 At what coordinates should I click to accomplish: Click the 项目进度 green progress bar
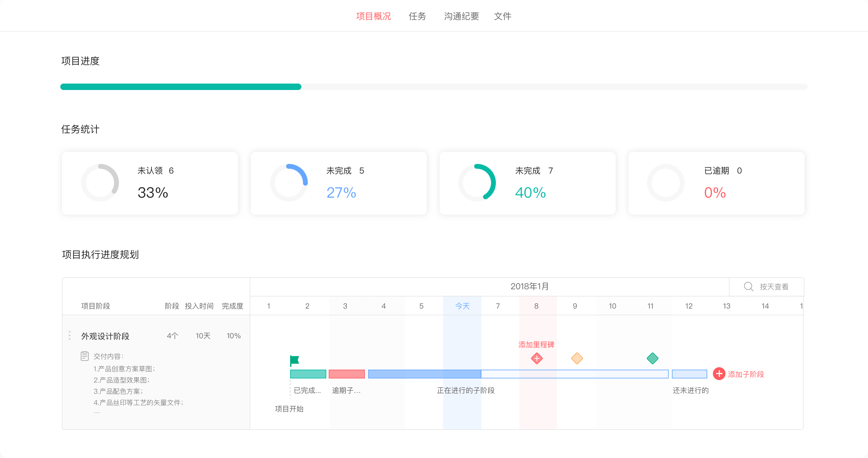181,87
